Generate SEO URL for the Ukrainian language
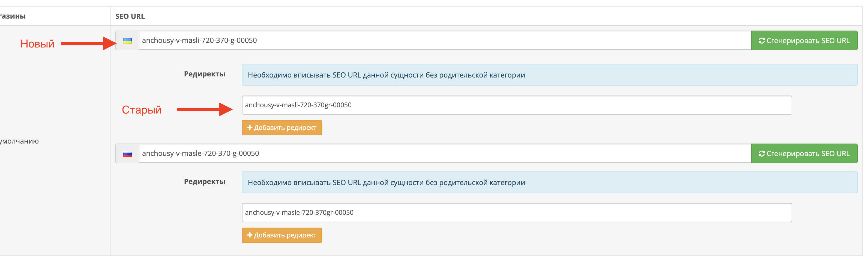Viewport: 868px width, 256px height. (x=804, y=40)
